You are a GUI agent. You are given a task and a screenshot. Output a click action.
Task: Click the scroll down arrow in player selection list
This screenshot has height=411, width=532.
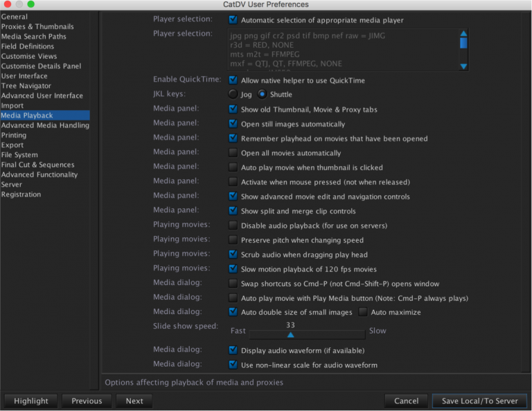[463, 66]
